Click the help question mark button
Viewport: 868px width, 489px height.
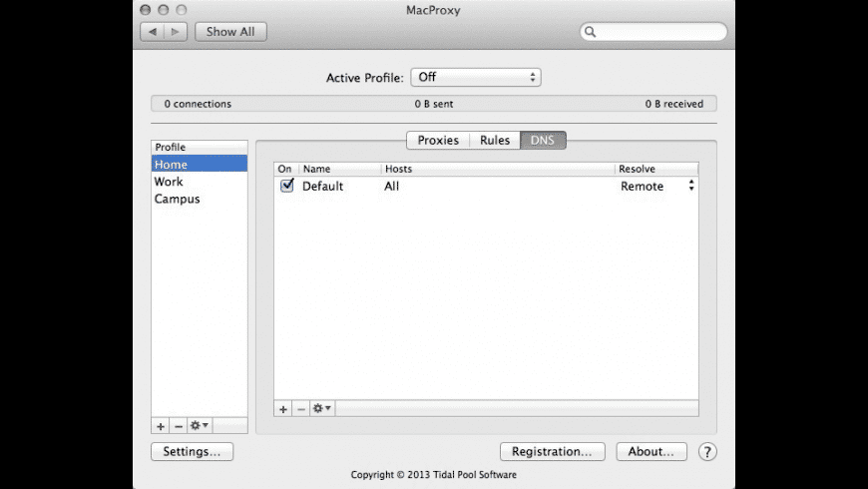[x=707, y=451]
